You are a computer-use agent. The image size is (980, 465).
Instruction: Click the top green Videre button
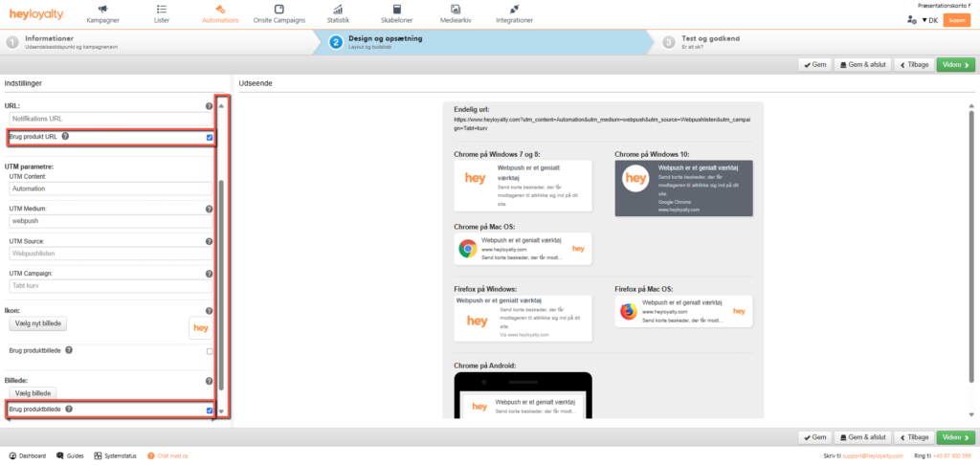click(954, 65)
